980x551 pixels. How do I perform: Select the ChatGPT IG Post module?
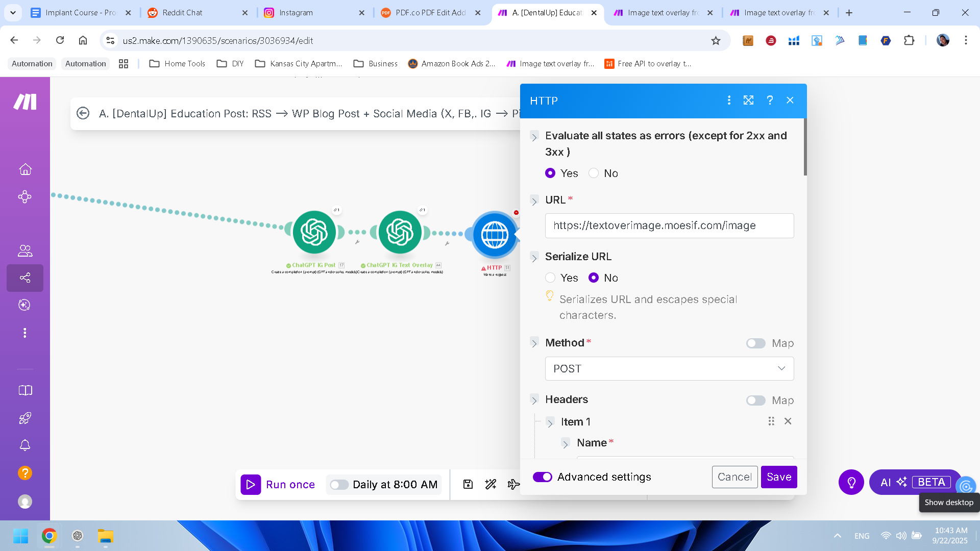314,233
